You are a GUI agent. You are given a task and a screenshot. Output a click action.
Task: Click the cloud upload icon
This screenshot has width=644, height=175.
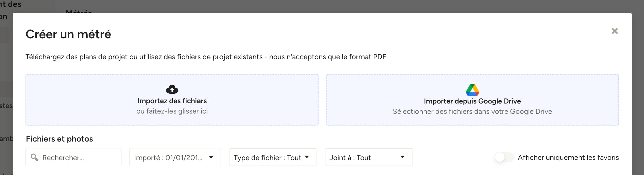coord(172,89)
